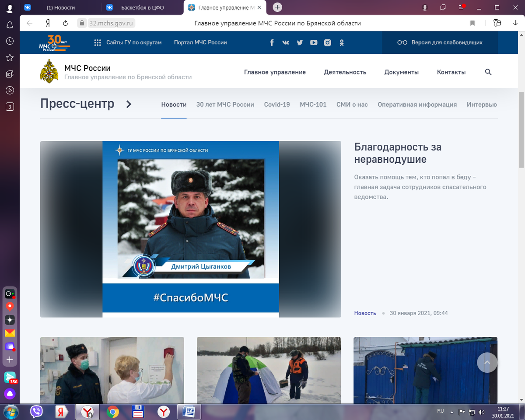This screenshot has width=525, height=420.
Task: Open the masked officer and nurse thumbnail
Action: [112, 370]
